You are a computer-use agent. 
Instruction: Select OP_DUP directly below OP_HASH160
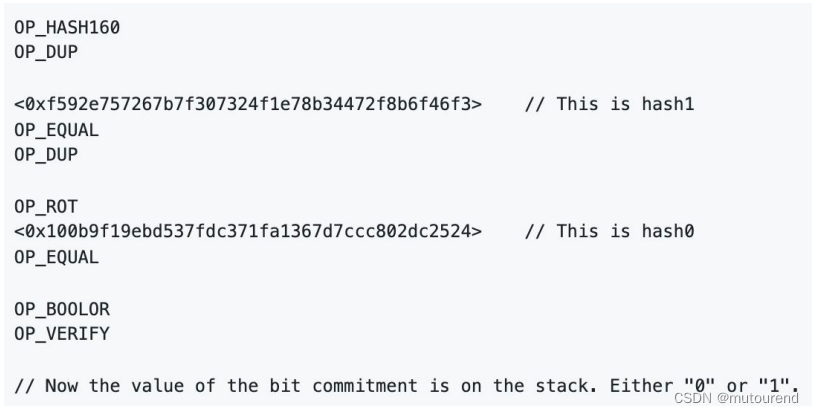(45, 53)
